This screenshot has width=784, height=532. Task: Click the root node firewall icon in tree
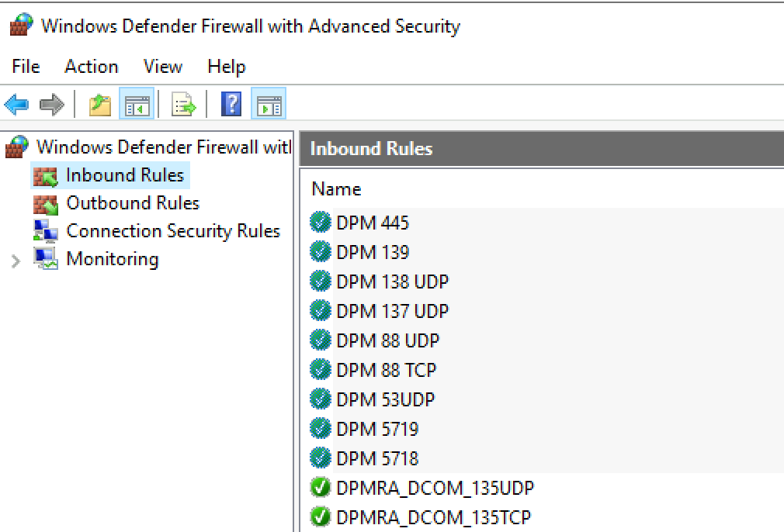(17, 147)
